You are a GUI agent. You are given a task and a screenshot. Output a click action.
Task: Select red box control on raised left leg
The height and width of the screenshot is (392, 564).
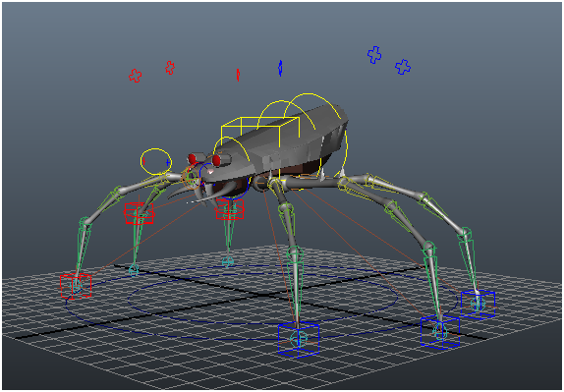pyautogui.click(x=139, y=213)
